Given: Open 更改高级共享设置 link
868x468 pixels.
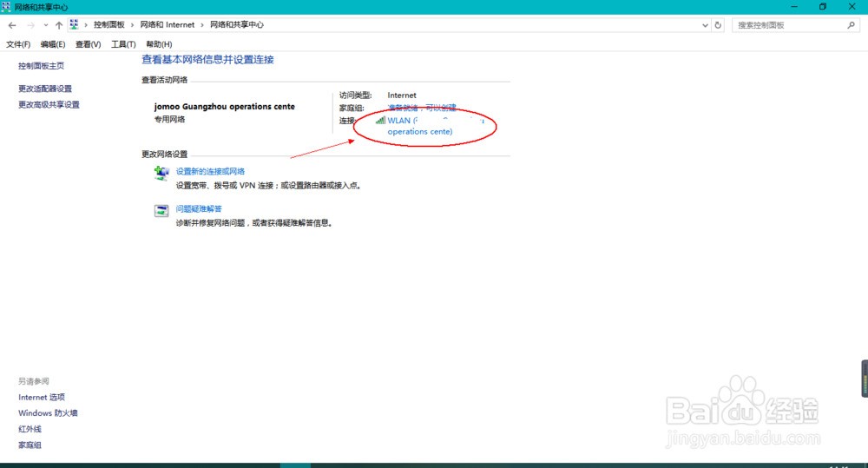Looking at the screenshot, I should point(49,105).
